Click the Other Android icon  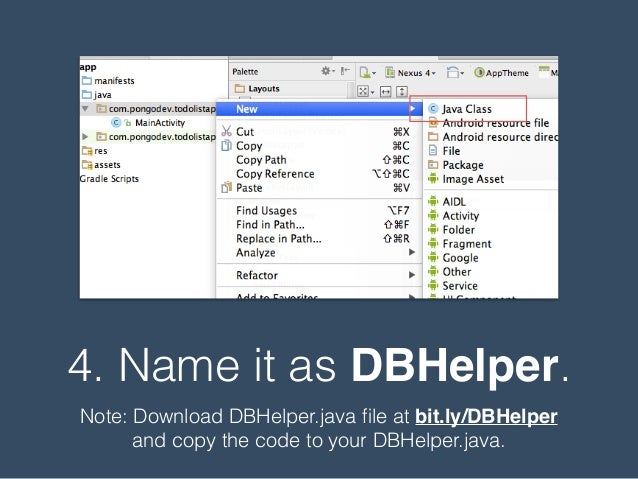433,271
